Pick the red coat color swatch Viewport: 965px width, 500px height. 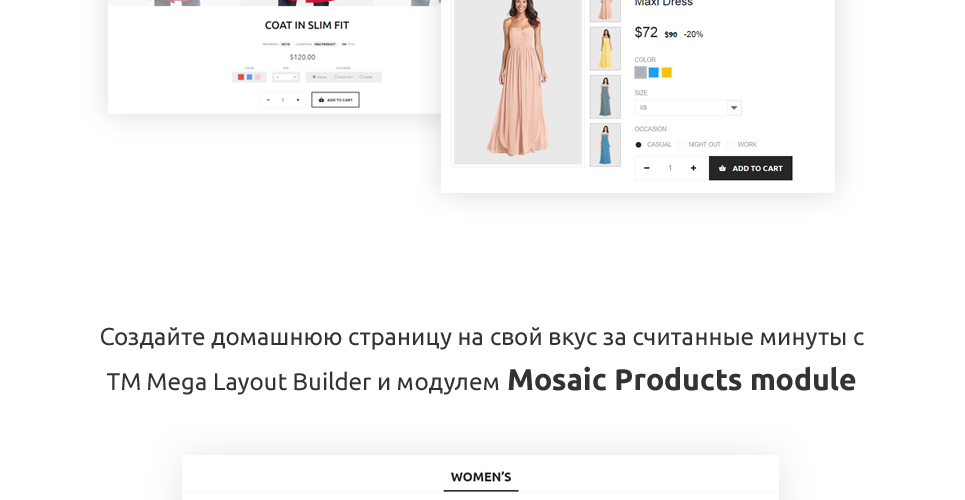[241, 77]
